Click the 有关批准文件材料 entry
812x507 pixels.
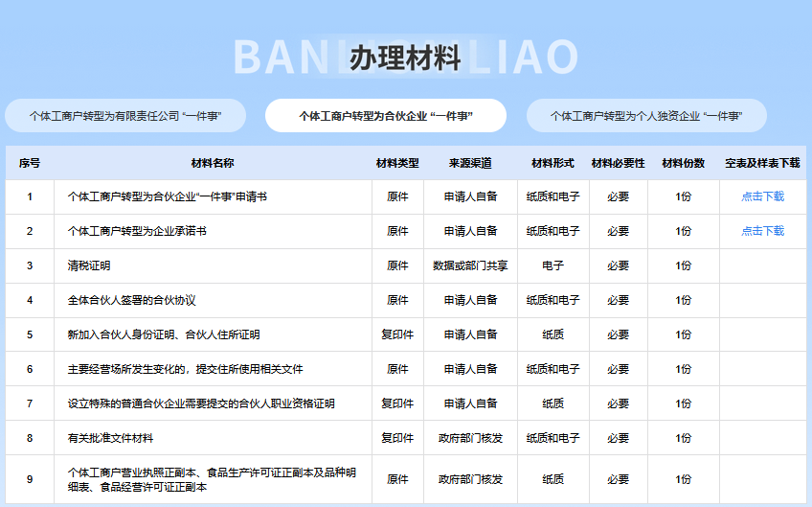pyautogui.click(x=110, y=438)
